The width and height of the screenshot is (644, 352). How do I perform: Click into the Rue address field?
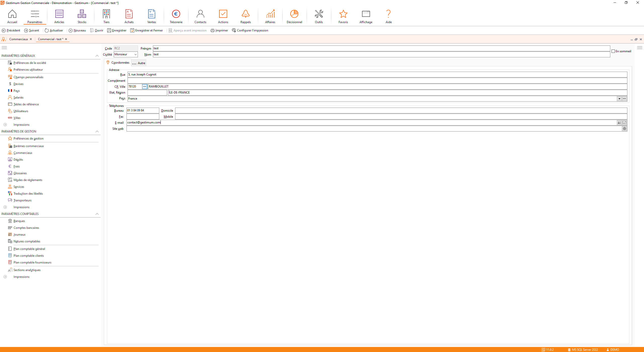(x=377, y=74)
